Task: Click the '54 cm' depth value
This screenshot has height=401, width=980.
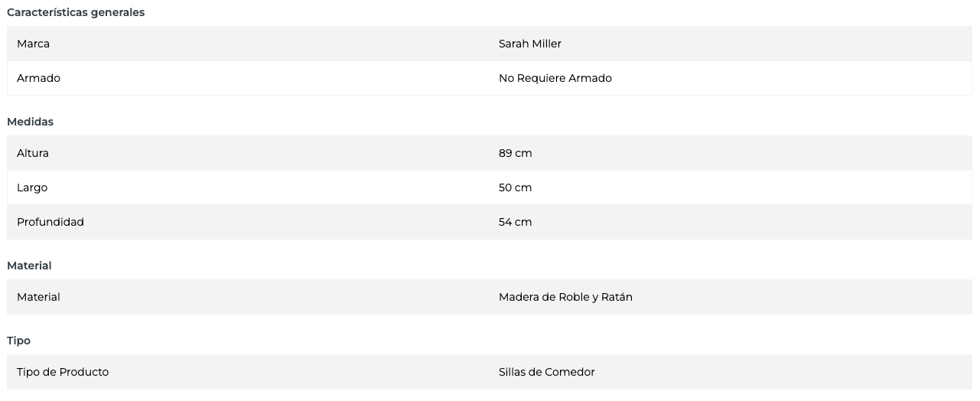Action: [x=515, y=222]
